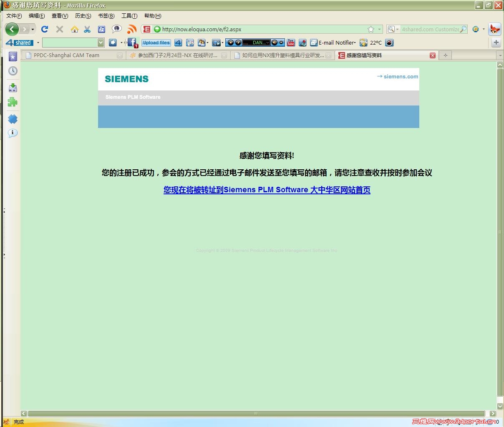Screen dimensions: 504x427
Task: Bookmark this page with the star
Action: click(x=371, y=29)
